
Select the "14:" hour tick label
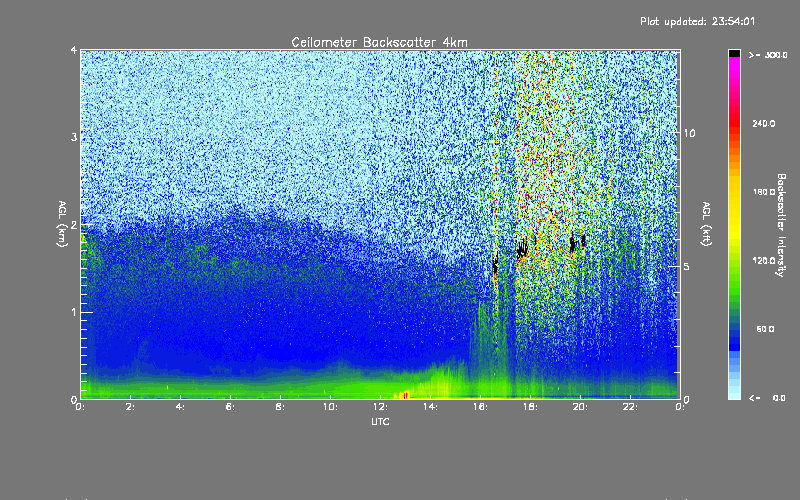(430, 407)
